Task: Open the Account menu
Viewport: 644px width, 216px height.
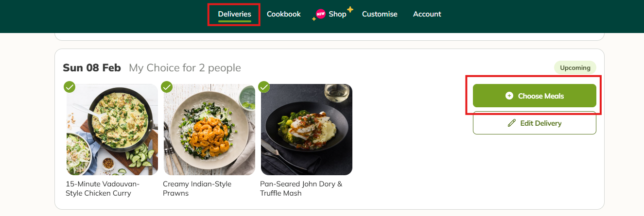Action: [x=427, y=14]
